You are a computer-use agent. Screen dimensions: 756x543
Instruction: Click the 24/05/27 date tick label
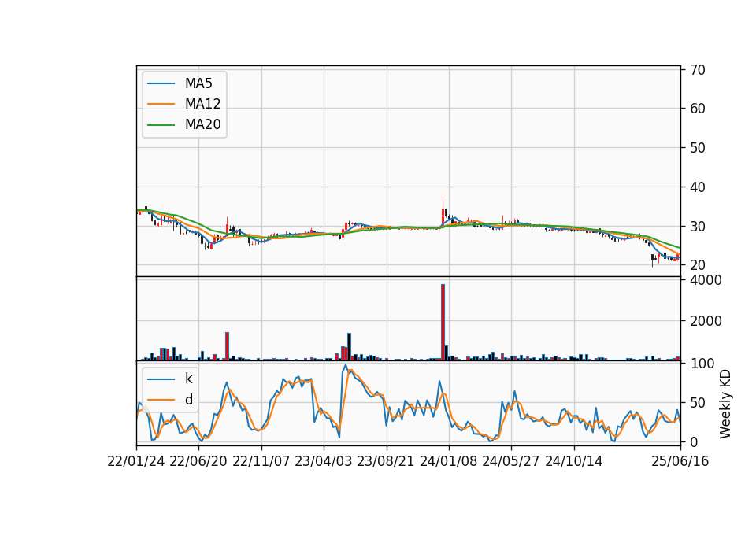click(510, 461)
